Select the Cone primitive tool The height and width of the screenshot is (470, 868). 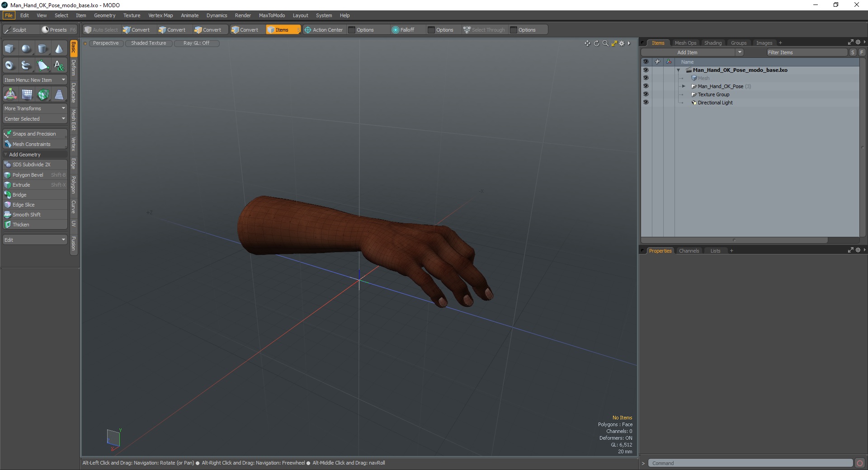pyautogui.click(x=59, y=49)
